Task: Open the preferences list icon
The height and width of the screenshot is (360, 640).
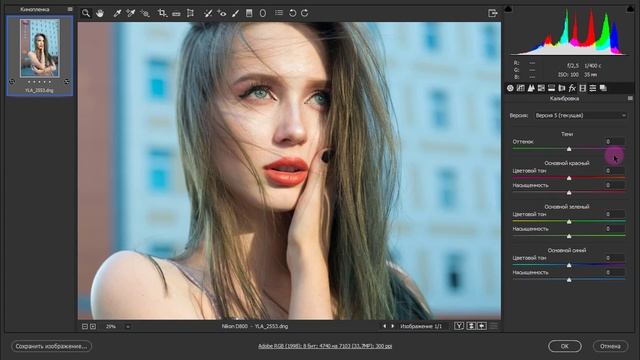Action: (x=279, y=13)
